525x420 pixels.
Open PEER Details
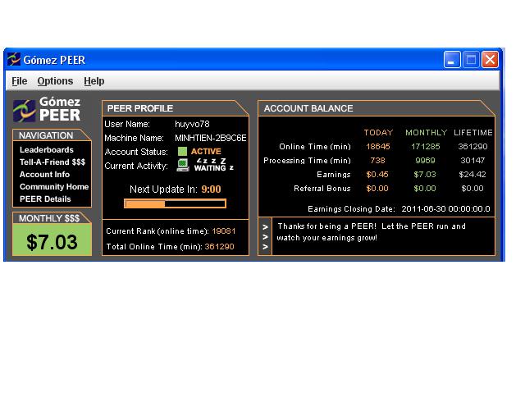(45, 199)
